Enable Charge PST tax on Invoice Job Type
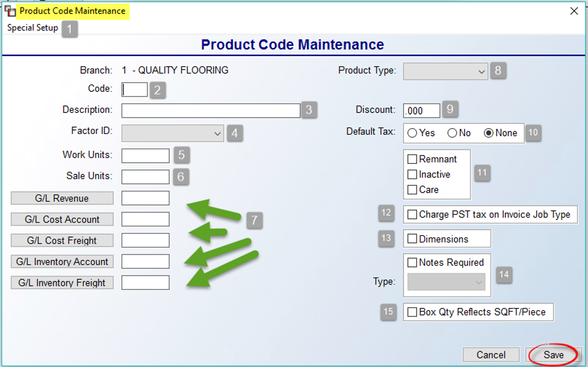The height and width of the screenshot is (367, 588). pyautogui.click(x=412, y=214)
